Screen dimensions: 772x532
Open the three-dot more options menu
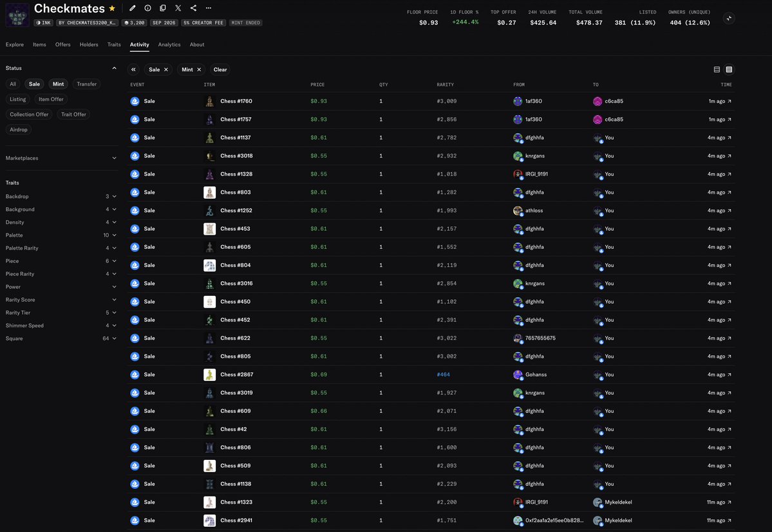(209, 8)
